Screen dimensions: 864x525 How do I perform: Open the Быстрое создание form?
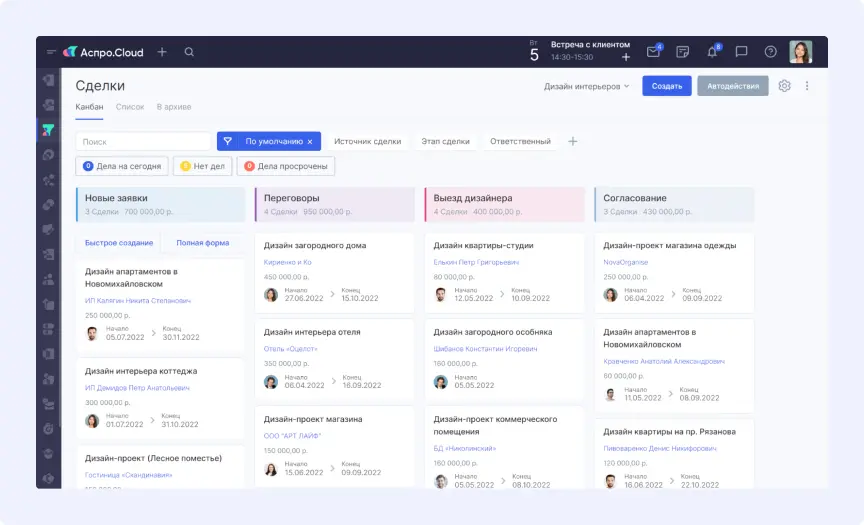[x=119, y=243]
